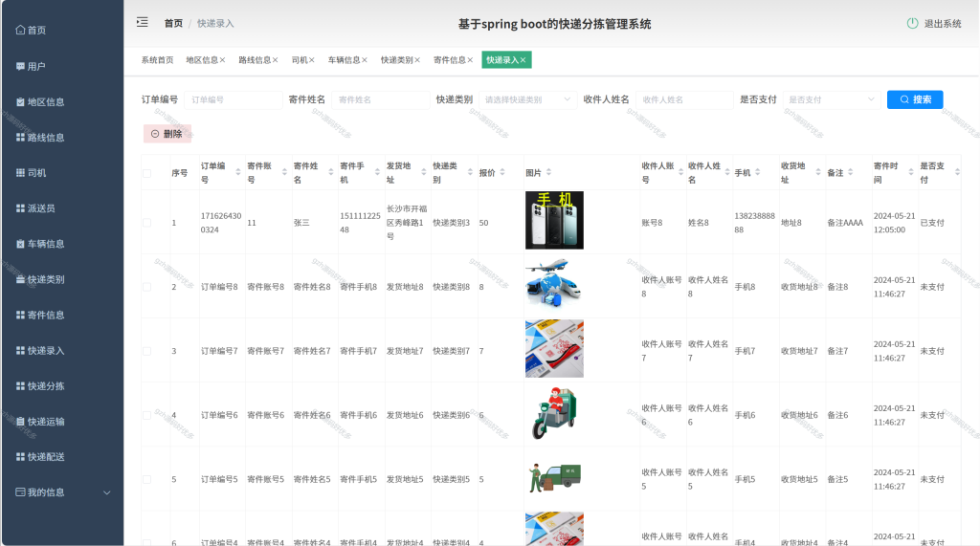Viewport: 980px width, 546px height.
Task: Check the row for 订单编号6
Action: [x=146, y=415]
